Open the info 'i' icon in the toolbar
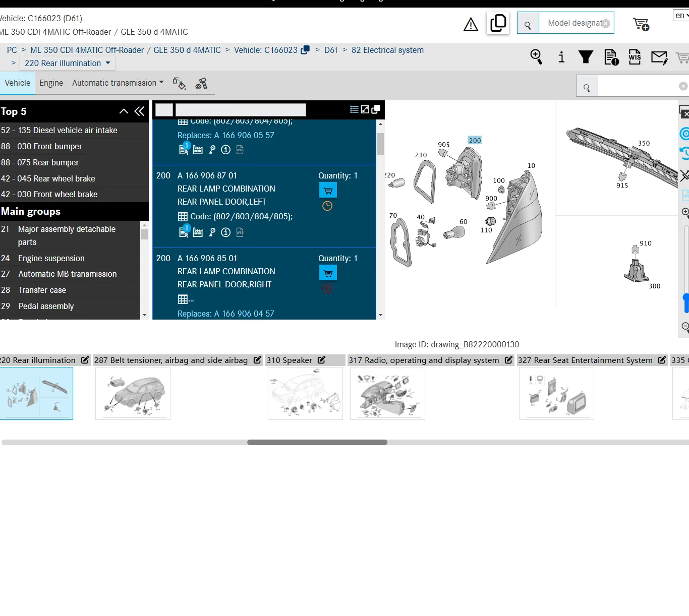Screen dimensions: 689x616 pyautogui.click(x=561, y=57)
